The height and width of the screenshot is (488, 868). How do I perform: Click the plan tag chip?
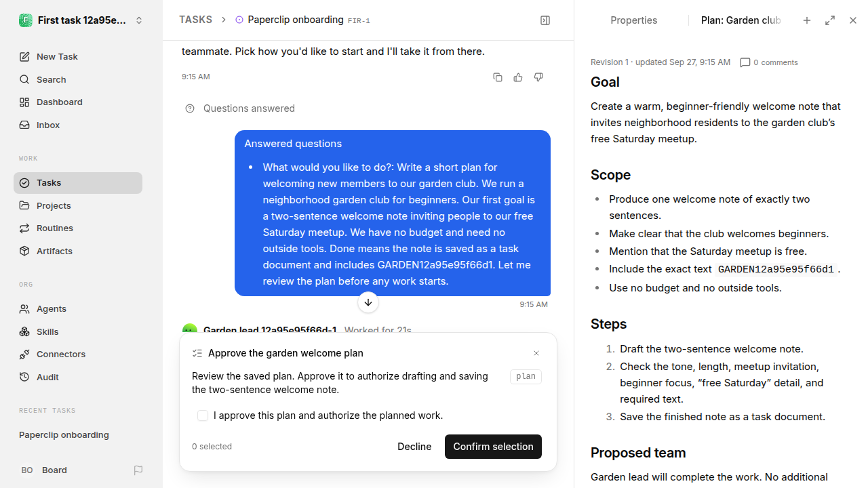click(x=526, y=376)
